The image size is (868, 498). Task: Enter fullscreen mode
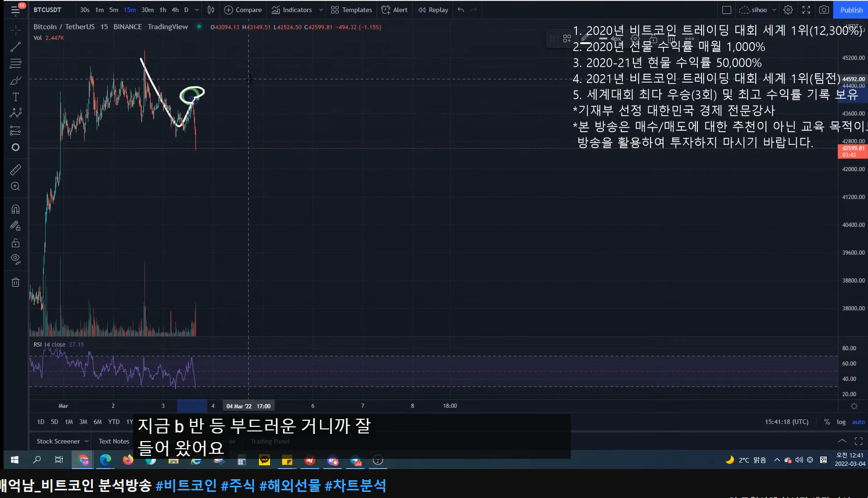tap(806, 10)
